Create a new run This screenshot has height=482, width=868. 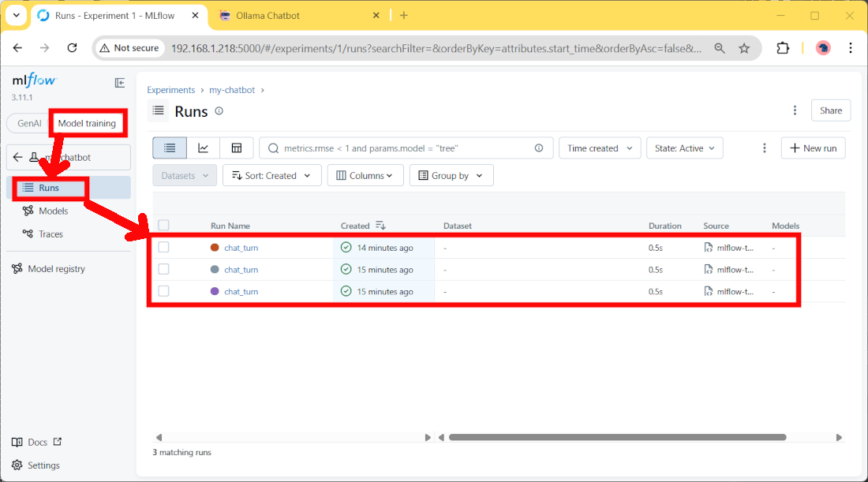click(x=813, y=148)
